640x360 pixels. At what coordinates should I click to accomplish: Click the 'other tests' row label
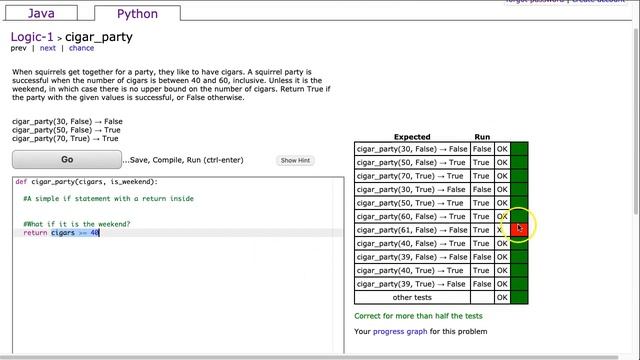(412, 297)
